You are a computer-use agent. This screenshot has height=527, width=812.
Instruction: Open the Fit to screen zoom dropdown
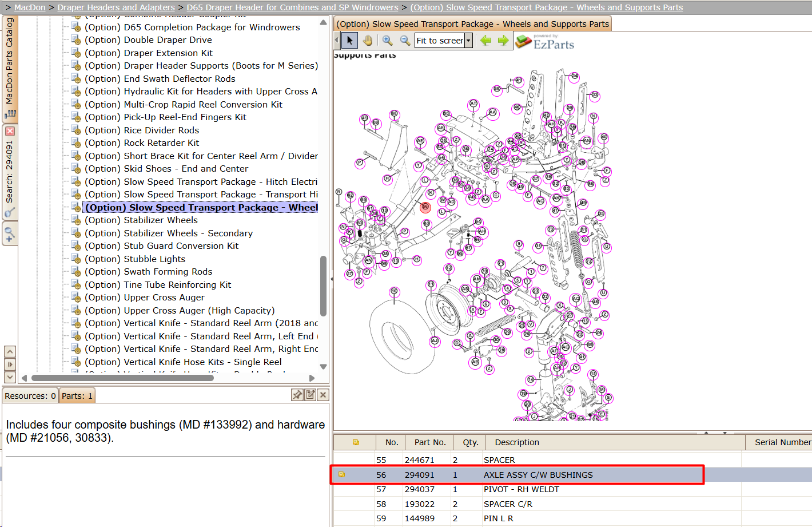click(468, 41)
